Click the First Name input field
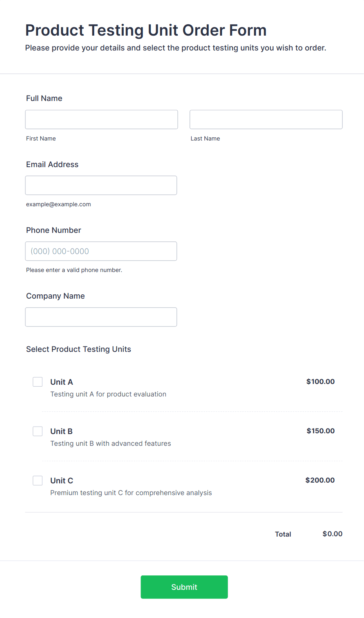 pos(101,119)
